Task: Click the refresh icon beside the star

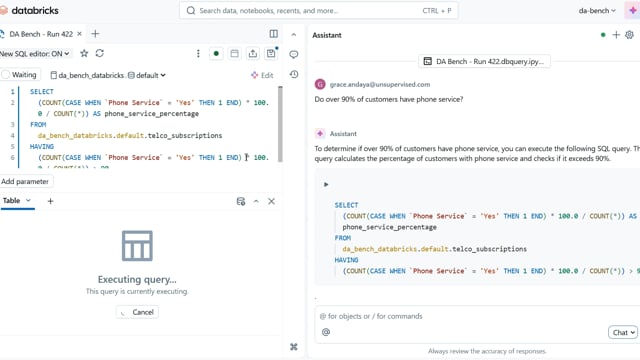Action: pyautogui.click(x=100, y=53)
